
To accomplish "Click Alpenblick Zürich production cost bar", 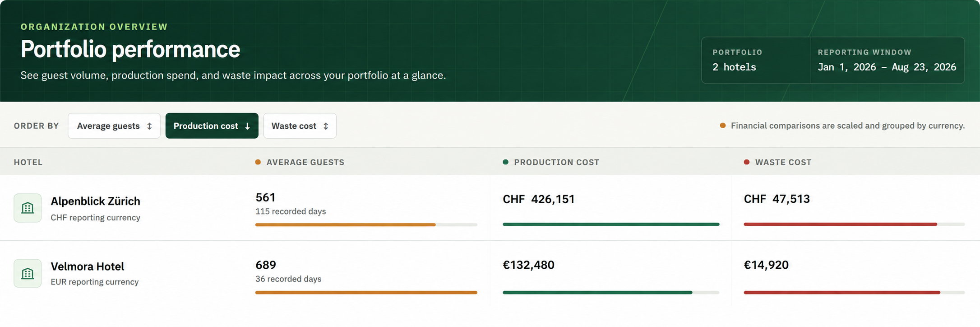I will coord(611,224).
